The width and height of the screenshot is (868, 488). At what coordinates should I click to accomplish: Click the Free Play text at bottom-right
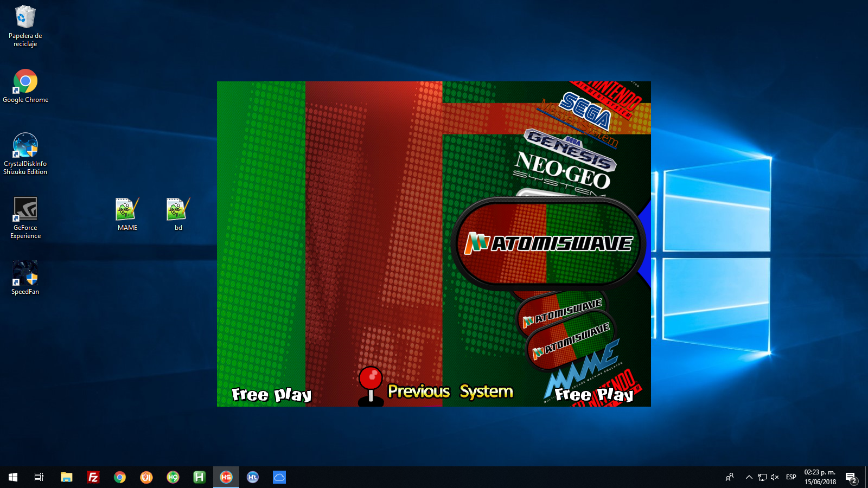pos(593,395)
